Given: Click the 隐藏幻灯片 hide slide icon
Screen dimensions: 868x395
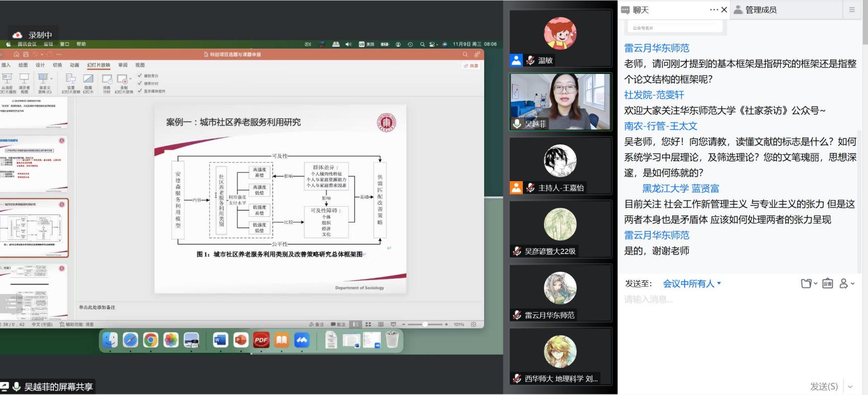Looking at the screenshot, I should [88, 80].
